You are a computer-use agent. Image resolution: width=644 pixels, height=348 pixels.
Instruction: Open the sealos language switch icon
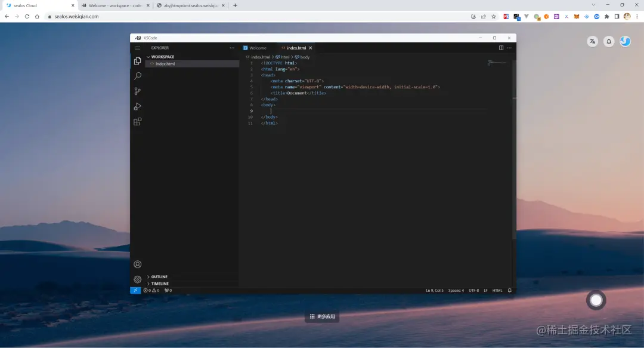[x=592, y=42]
